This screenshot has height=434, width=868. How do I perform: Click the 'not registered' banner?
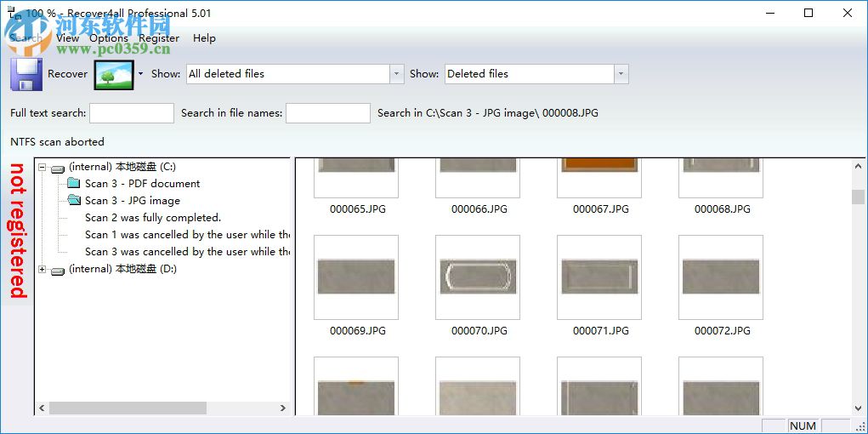pyautogui.click(x=18, y=231)
